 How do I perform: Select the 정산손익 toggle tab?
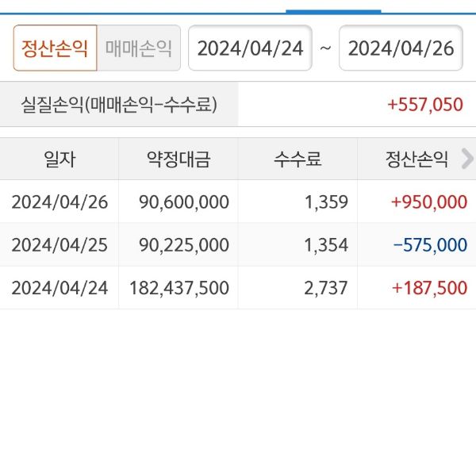[x=55, y=48]
